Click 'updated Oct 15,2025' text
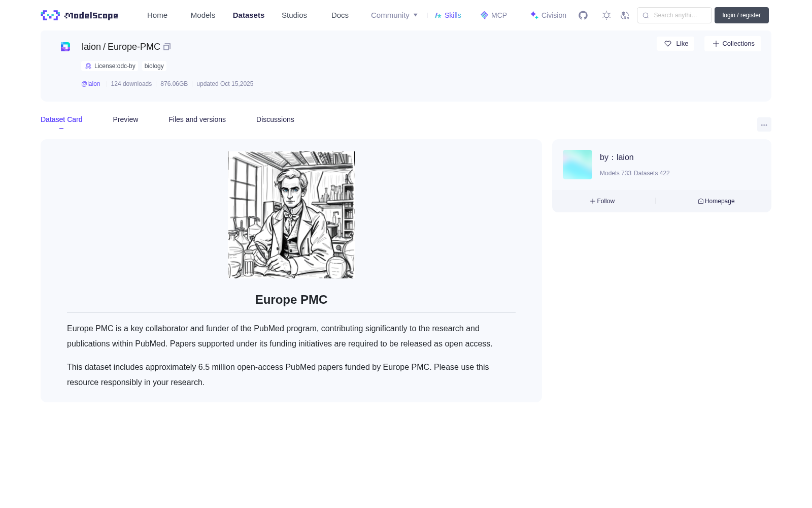 [x=225, y=84]
